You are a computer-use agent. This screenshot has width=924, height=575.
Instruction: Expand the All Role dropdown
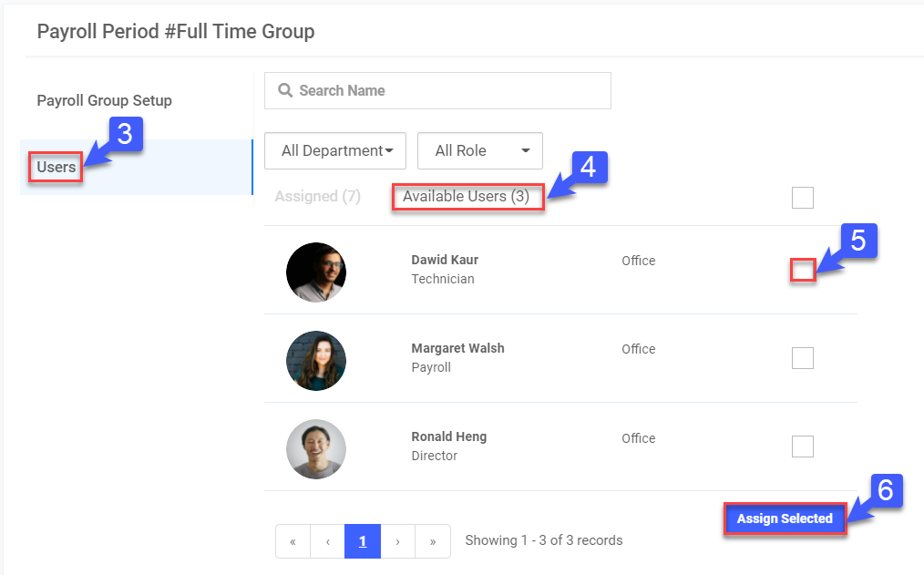coord(480,151)
